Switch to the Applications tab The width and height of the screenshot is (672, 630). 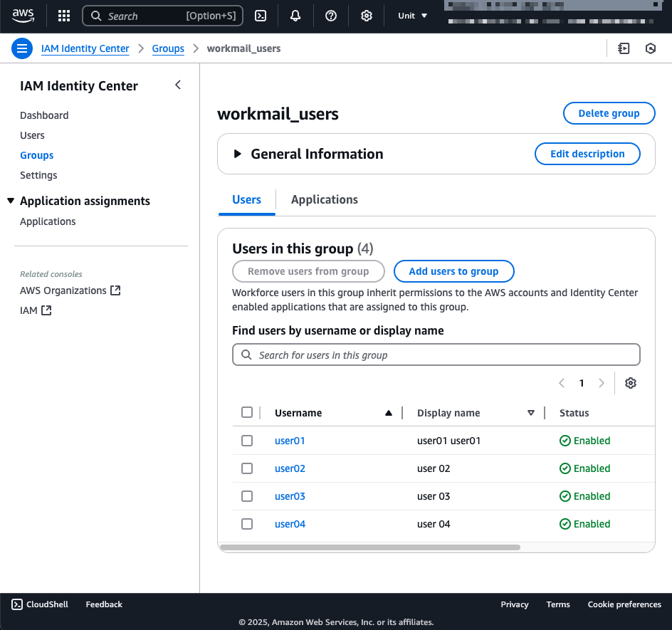point(324,199)
